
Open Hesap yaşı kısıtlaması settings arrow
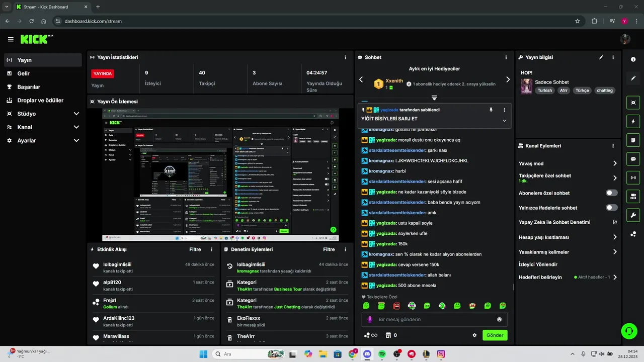click(x=615, y=237)
